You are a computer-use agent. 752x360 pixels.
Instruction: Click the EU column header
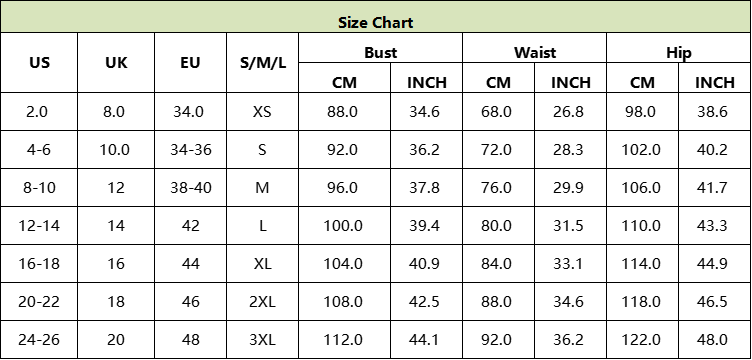(190, 63)
